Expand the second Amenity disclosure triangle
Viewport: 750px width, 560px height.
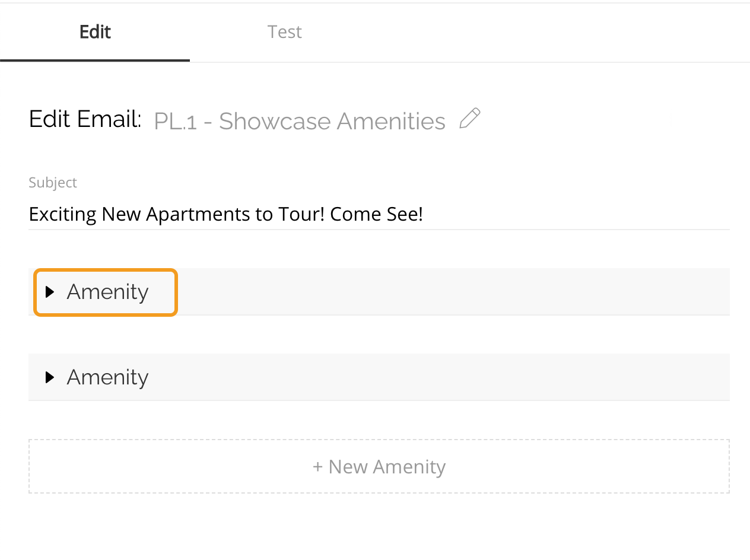[50, 377]
